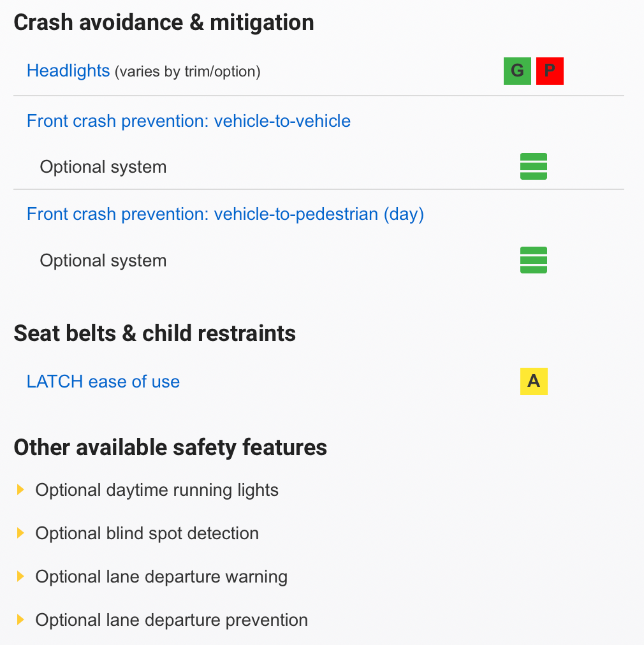This screenshot has width=644, height=645.
Task: Expand the Optional daytime running lights arrow
Action: pyautogui.click(x=20, y=489)
